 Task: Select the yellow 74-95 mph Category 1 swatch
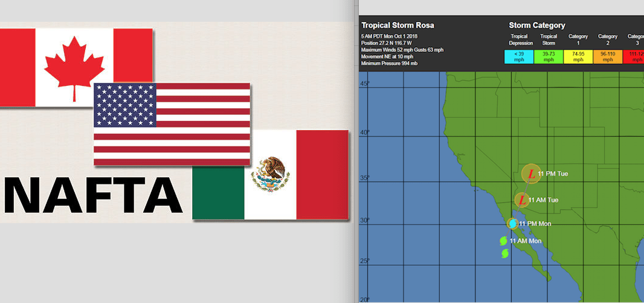(x=578, y=57)
